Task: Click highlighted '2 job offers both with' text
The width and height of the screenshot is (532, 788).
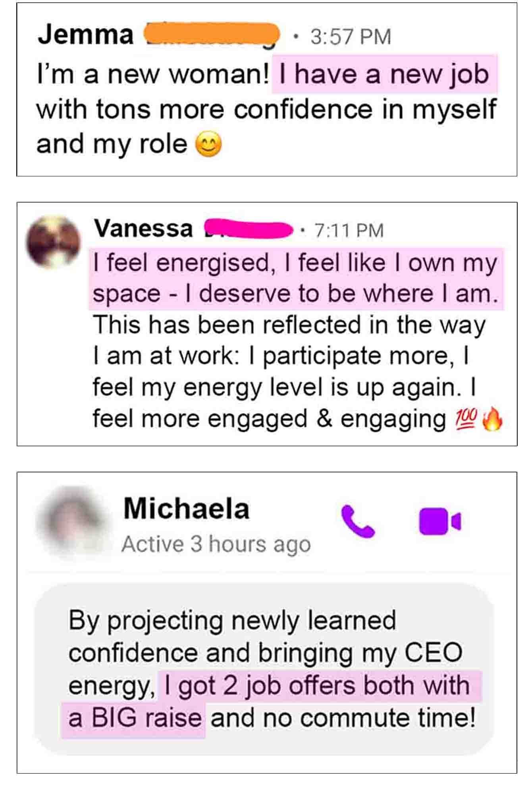Action: click(x=320, y=686)
